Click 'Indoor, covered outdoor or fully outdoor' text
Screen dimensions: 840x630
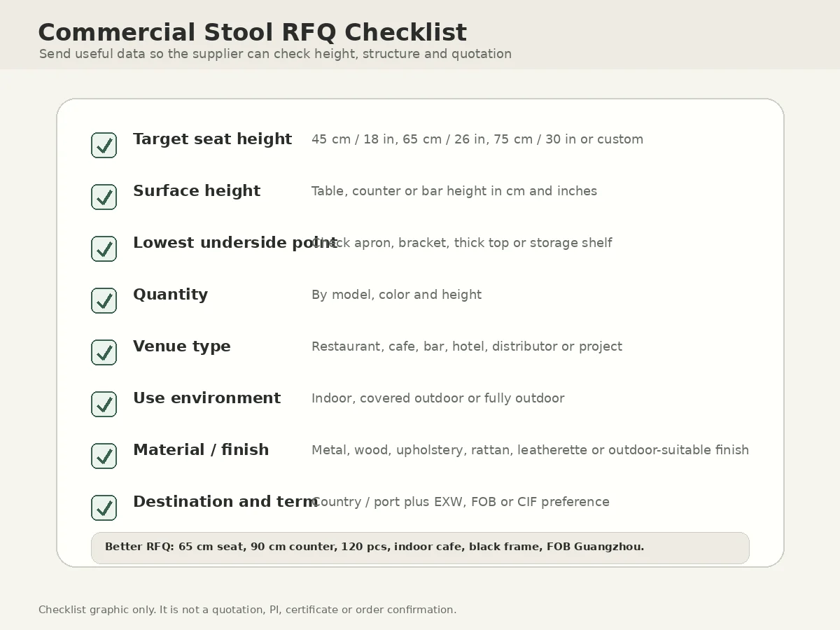click(437, 398)
